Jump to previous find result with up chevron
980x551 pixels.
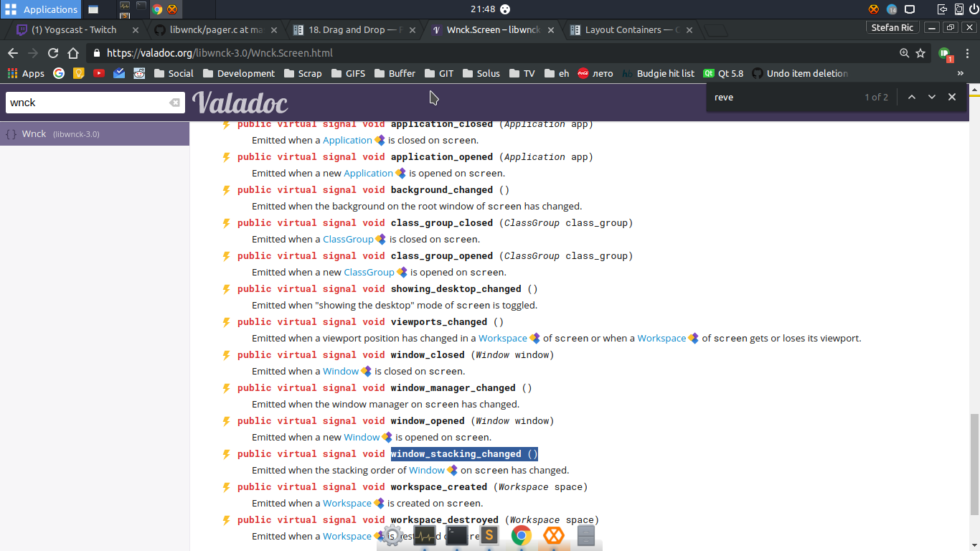coord(912,97)
